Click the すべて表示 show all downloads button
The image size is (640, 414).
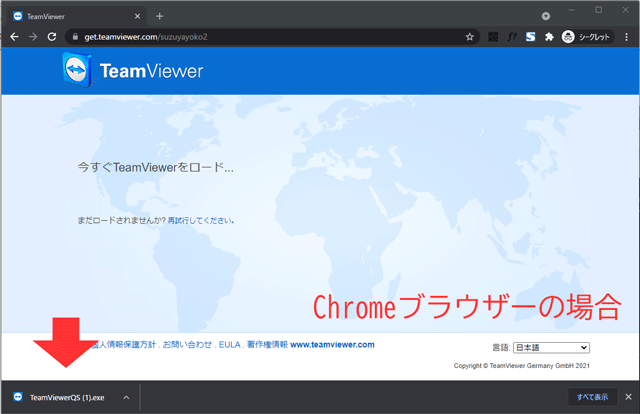point(592,397)
